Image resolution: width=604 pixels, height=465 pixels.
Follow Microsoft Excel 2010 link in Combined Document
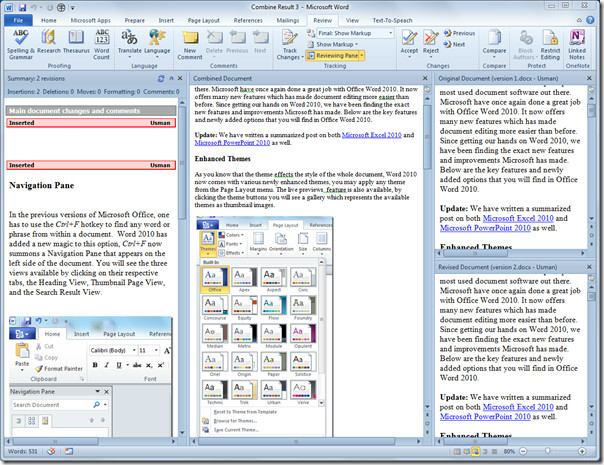pos(371,135)
